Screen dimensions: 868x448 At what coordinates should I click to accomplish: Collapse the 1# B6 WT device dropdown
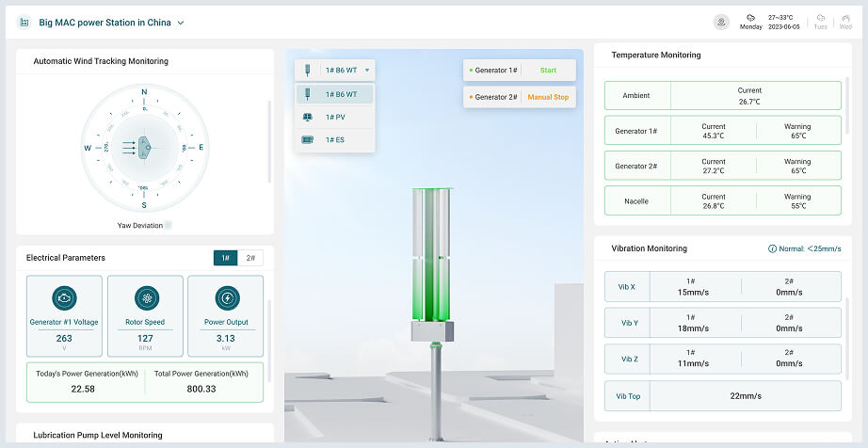(x=367, y=70)
